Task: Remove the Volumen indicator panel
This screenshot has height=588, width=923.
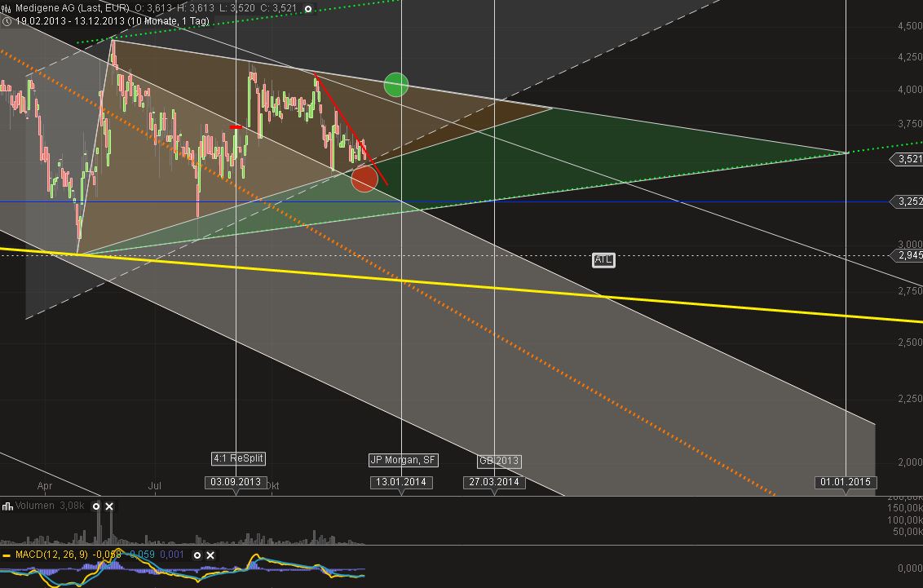Action: click(109, 506)
